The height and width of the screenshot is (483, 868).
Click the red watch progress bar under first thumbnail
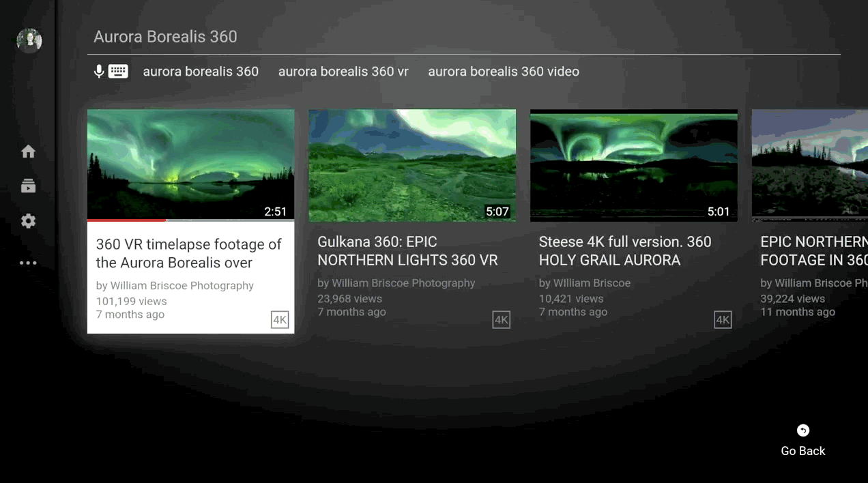coord(126,220)
